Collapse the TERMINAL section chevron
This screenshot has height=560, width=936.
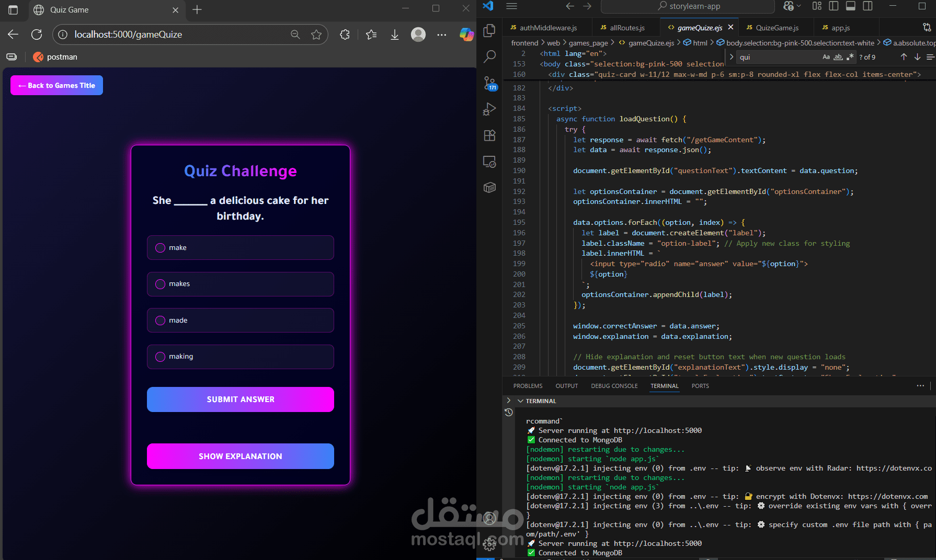[520, 401]
